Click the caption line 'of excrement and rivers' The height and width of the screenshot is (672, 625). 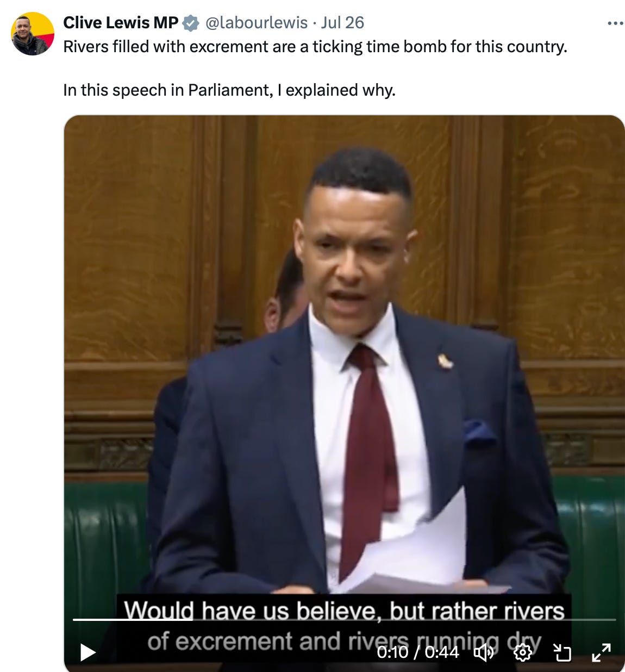point(344,642)
